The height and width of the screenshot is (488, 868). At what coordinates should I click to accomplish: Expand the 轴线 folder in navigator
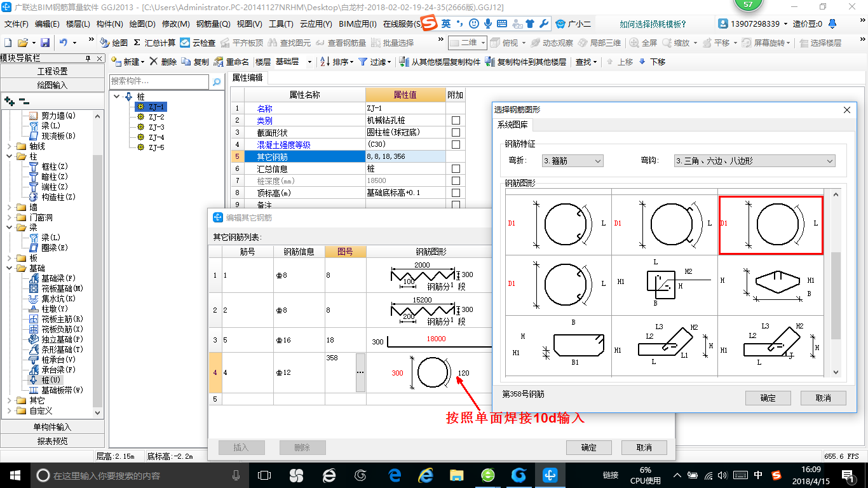[10, 146]
